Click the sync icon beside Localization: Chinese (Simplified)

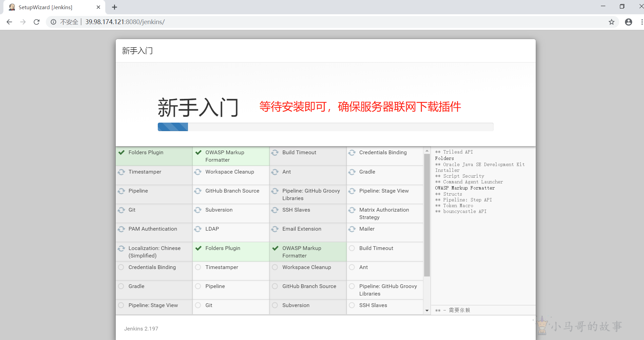[121, 248]
